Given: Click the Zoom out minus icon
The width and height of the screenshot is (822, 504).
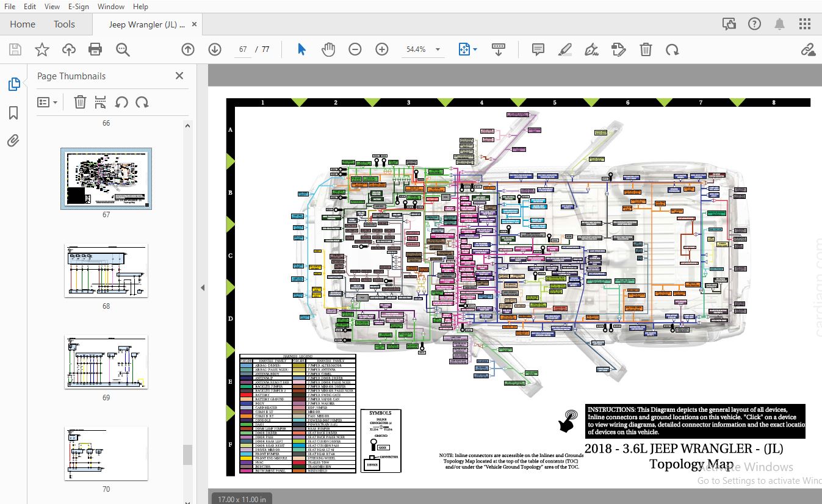Looking at the screenshot, I should 355,49.
